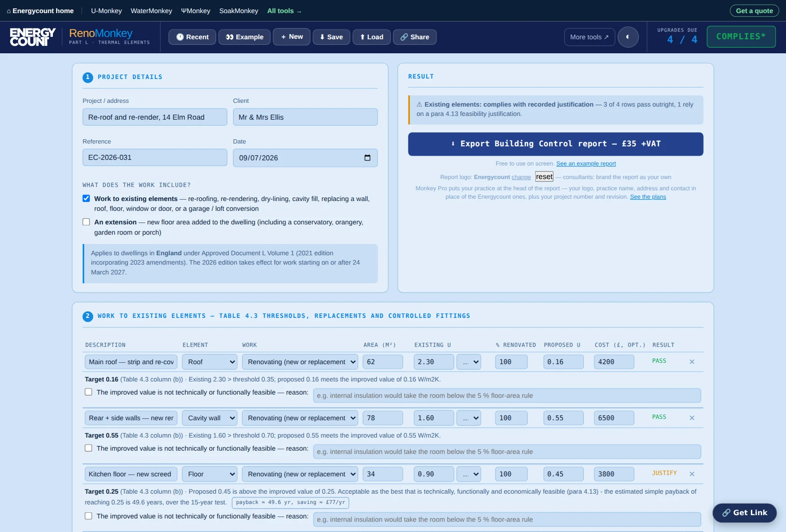Open the Element dropdown showing Cavity wall
Screen dimensions: 786x532
[210, 418]
